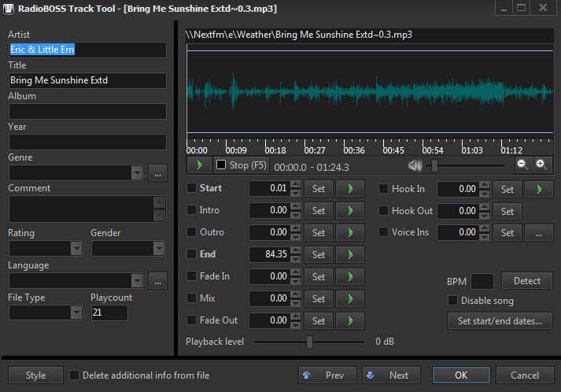Enable the Outro checkbox

pyautogui.click(x=191, y=232)
